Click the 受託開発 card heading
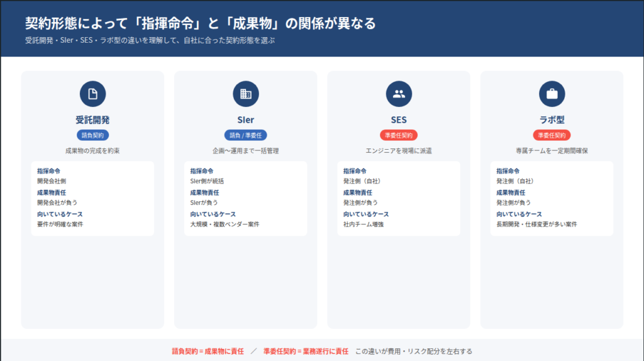Image resolution: width=644 pixels, height=361 pixels. (x=92, y=120)
